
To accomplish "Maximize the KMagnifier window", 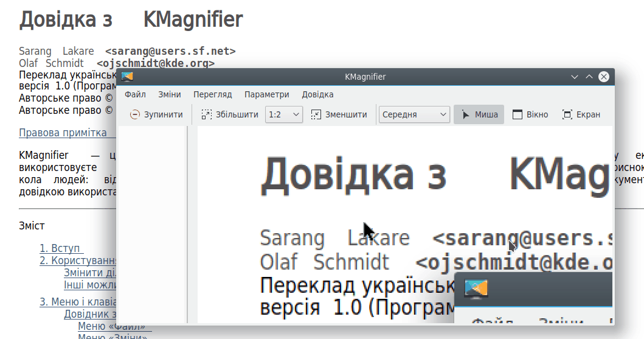I will (x=589, y=77).
